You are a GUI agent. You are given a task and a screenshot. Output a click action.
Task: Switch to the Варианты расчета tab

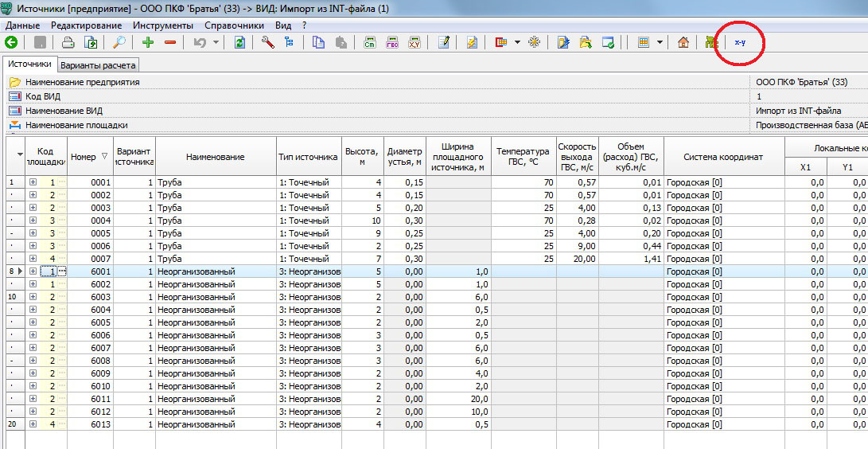pos(99,65)
